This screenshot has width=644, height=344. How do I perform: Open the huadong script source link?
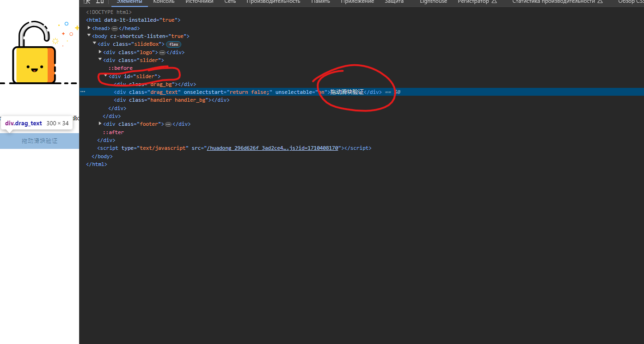tap(272, 148)
